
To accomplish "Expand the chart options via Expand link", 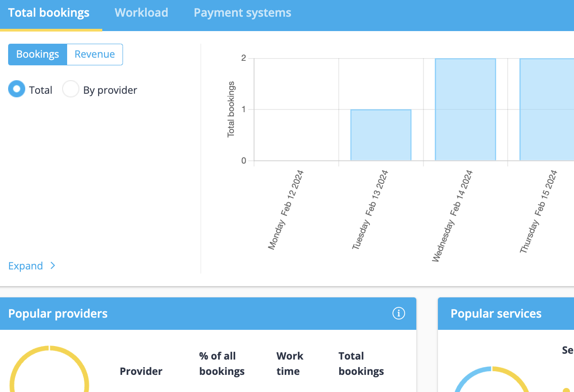I will coord(26,266).
